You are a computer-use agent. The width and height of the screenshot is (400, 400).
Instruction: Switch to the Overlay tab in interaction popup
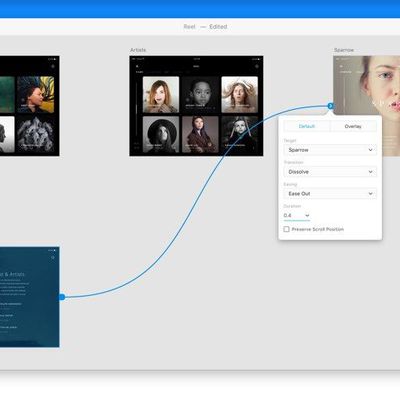click(x=353, y=126)
